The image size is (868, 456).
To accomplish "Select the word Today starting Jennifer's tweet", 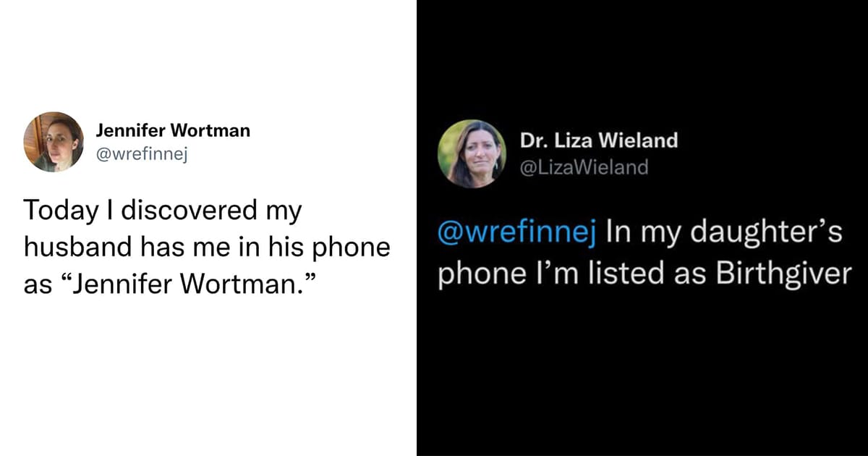I will [58, 211].
